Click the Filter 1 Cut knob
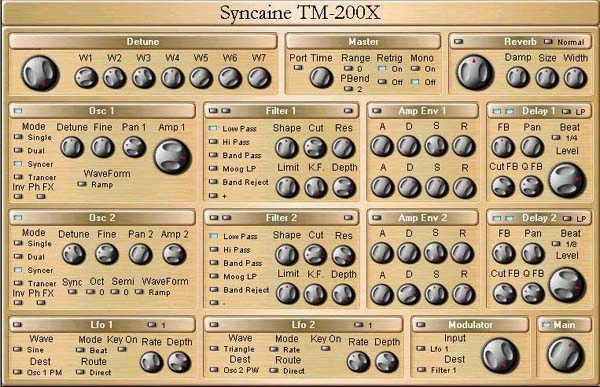Image resolution: width=600 pixels, height=387 pixels. [315, 148]
